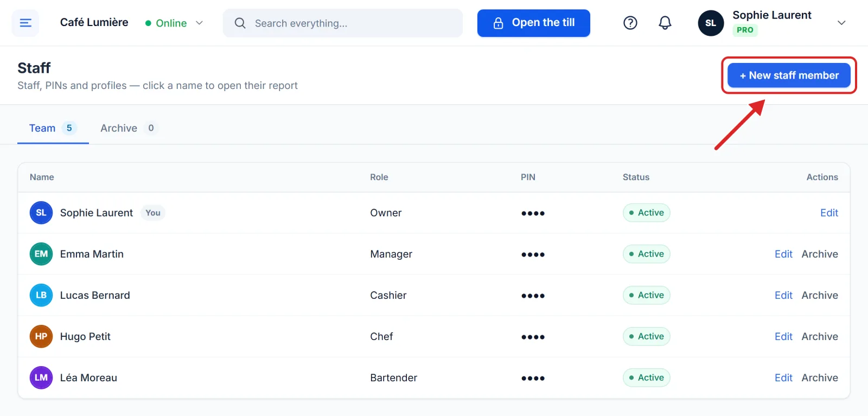This screenshot has width=868, height=416.
Task: Expand the Sophie Laurent account menu chevron
Action: coord(841,23)
